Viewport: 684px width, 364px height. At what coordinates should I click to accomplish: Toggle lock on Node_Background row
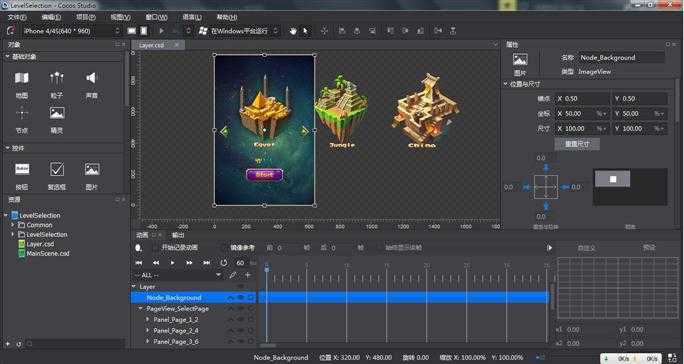251,298
